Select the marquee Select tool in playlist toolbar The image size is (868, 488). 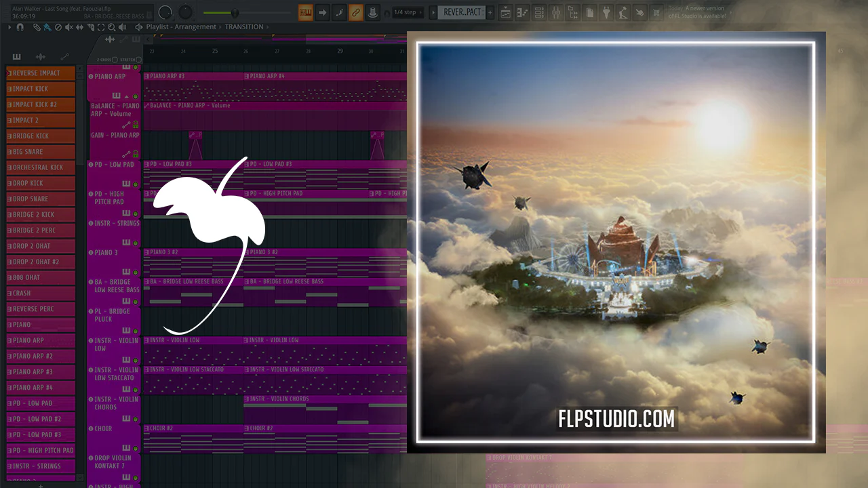(x=101, y=27)
